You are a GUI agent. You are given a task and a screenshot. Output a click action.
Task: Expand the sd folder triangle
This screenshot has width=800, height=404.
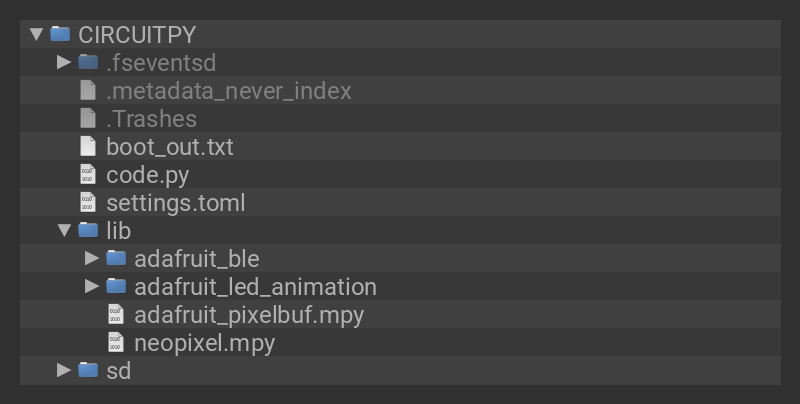click(x=64, y=370)
